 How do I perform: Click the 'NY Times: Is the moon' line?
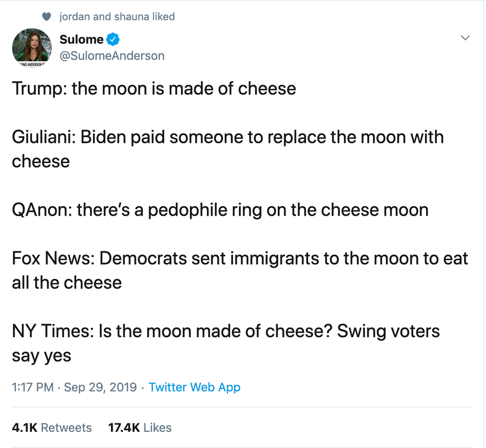click(226, 331)
